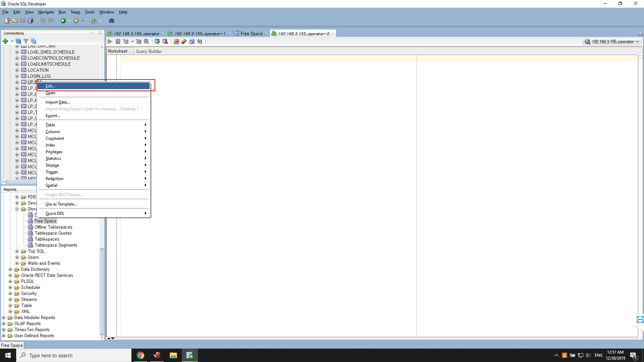Open the Constraint submenu
The image size is (644, 362).
tap(94, 139)
